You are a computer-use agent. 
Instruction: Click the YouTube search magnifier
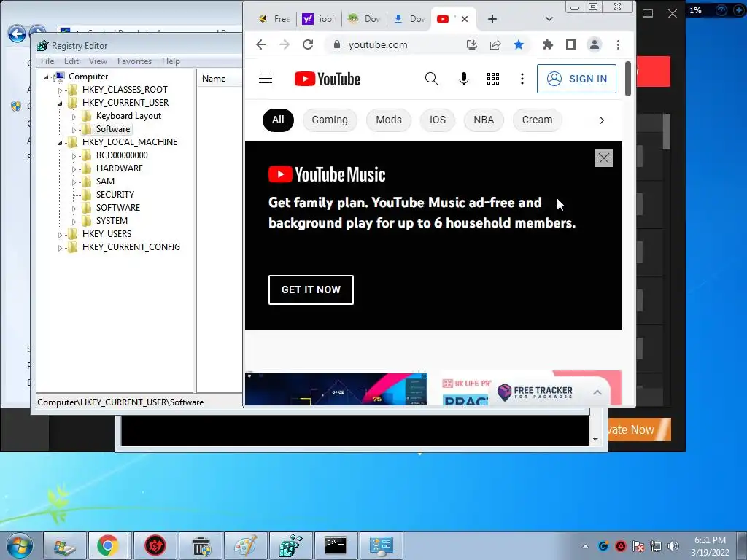431,79
